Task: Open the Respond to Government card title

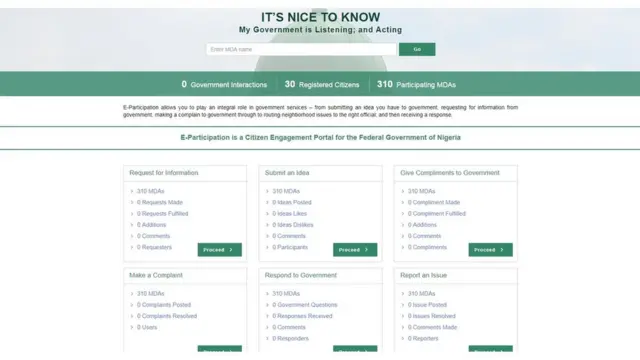Action: 301,276
